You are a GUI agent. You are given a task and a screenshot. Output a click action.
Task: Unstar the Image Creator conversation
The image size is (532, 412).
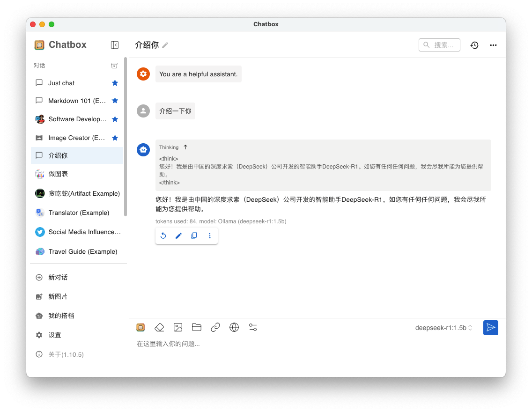[115, 138]
